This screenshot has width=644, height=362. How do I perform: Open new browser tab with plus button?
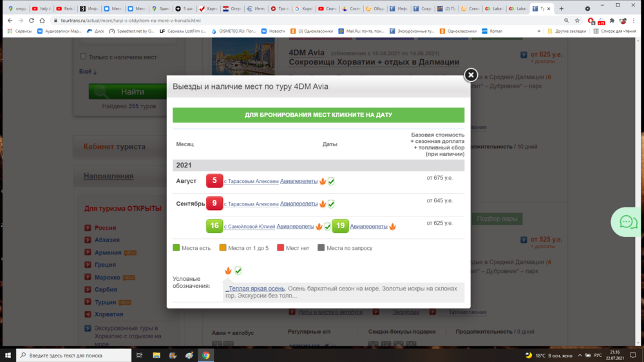pos(562,9)
